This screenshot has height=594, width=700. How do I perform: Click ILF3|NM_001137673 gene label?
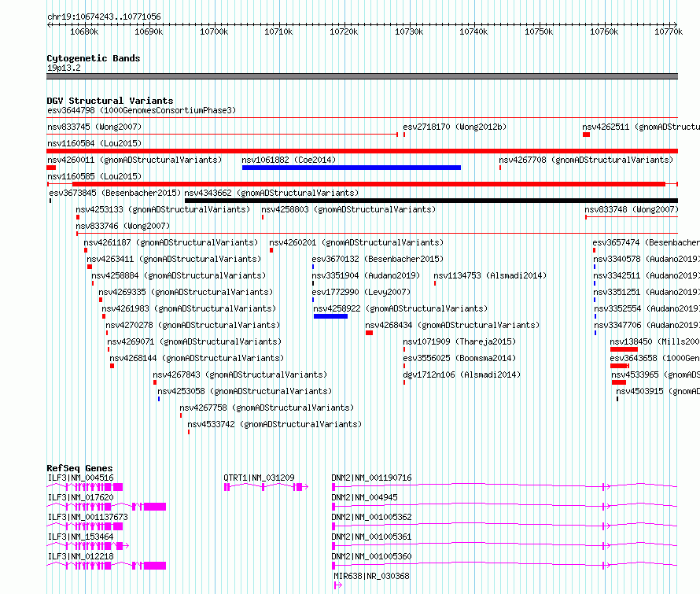pos(88,517)
